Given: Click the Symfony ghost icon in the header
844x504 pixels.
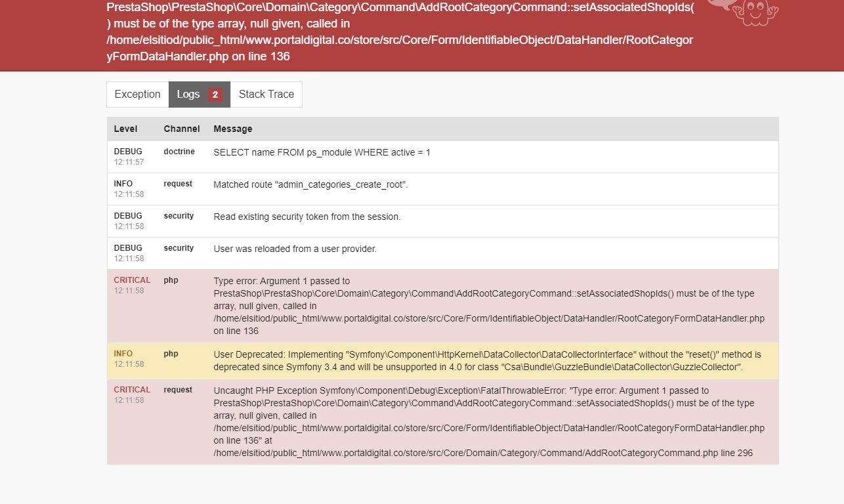Looking at the screenshot, I should click(x=755, y=12).
